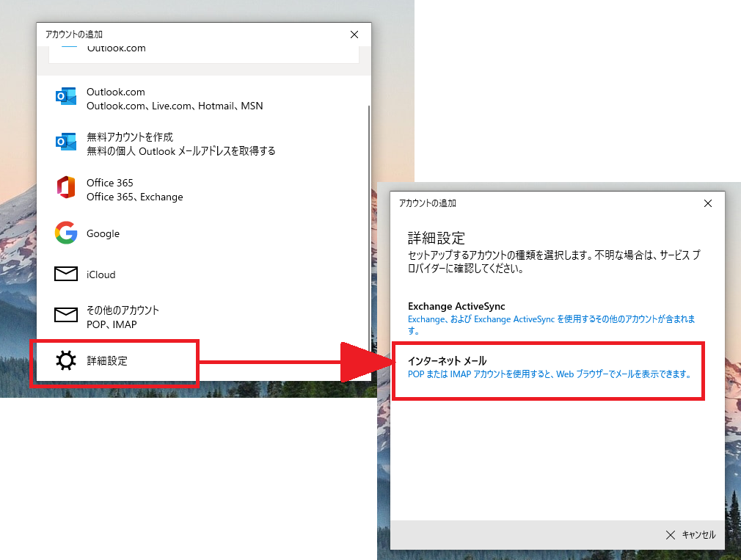Choose the Google account label
Image resolution: width=741 pixels, height=560 pixels.
point(103,233)
